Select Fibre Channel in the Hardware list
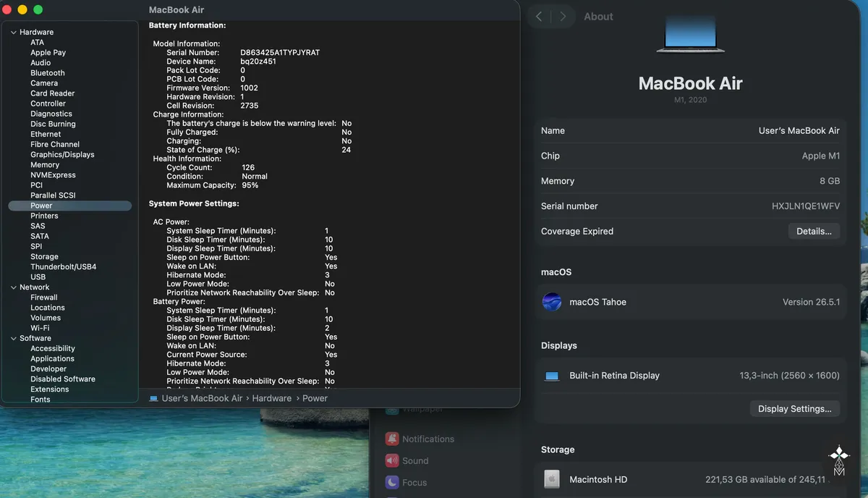 coord(55,144)
